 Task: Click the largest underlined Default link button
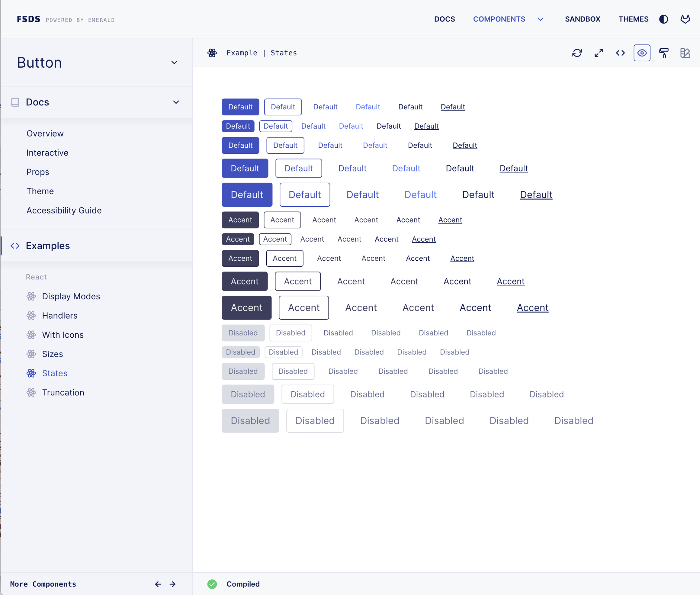coord(536,195)
